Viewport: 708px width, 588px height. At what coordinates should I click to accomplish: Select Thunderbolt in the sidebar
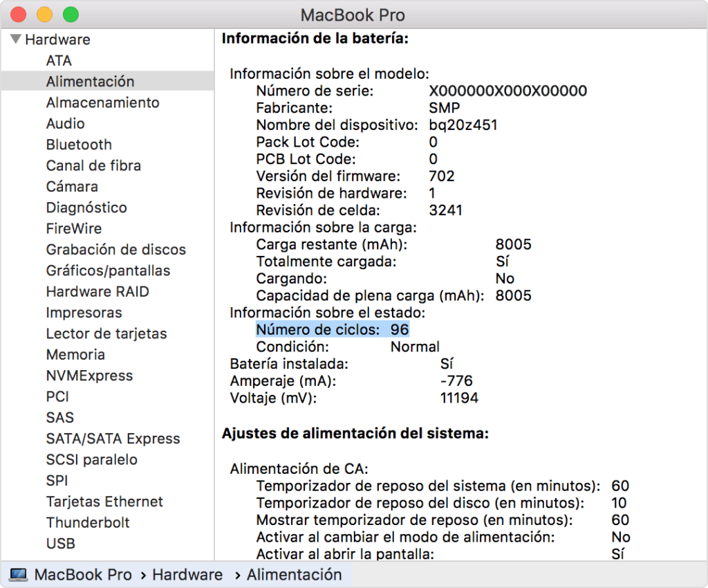[88, 522]
